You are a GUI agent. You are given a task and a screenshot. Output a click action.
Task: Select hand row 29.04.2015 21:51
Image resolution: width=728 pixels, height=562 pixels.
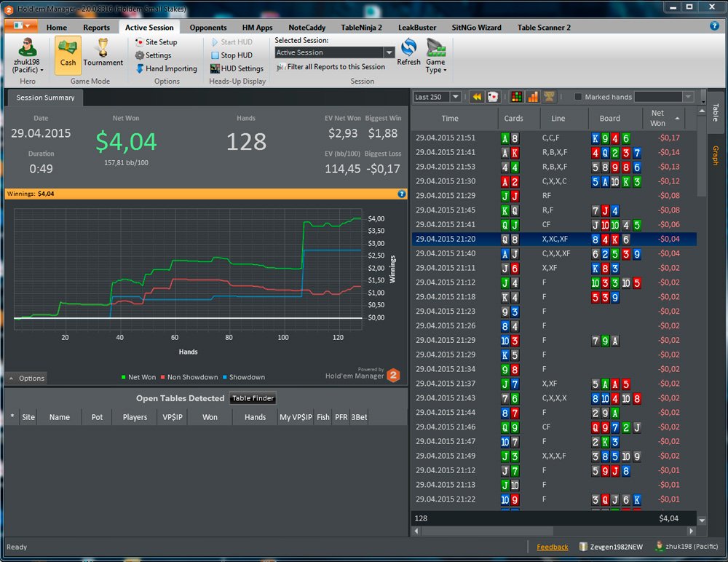point(554,138)
